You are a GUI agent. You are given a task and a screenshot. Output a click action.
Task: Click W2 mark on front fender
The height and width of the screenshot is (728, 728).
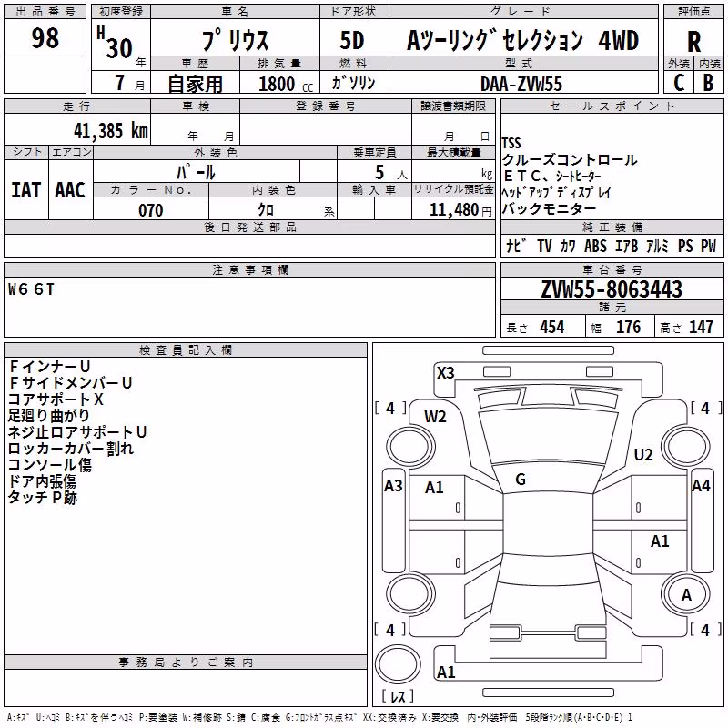click(435, 417)
